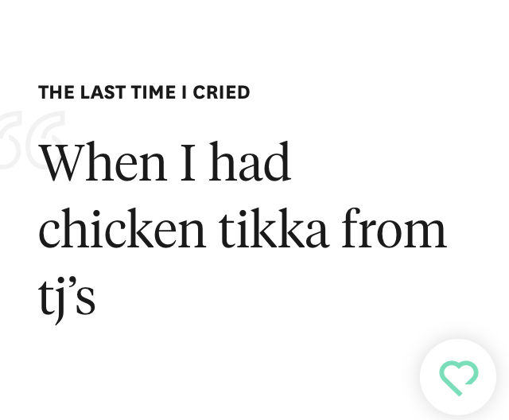Click the decorative quotation mark watermark
509x420 pixels.
(32, 139)
